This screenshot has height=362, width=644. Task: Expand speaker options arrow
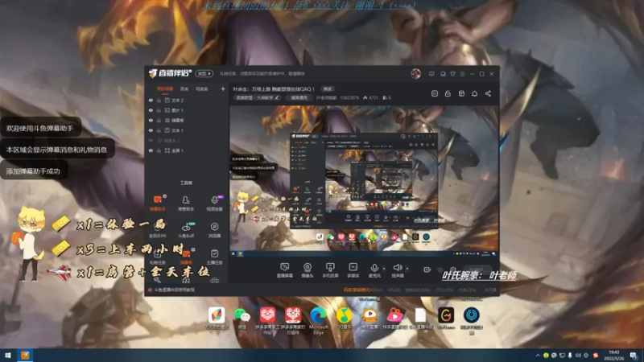[x=407, y=269]
